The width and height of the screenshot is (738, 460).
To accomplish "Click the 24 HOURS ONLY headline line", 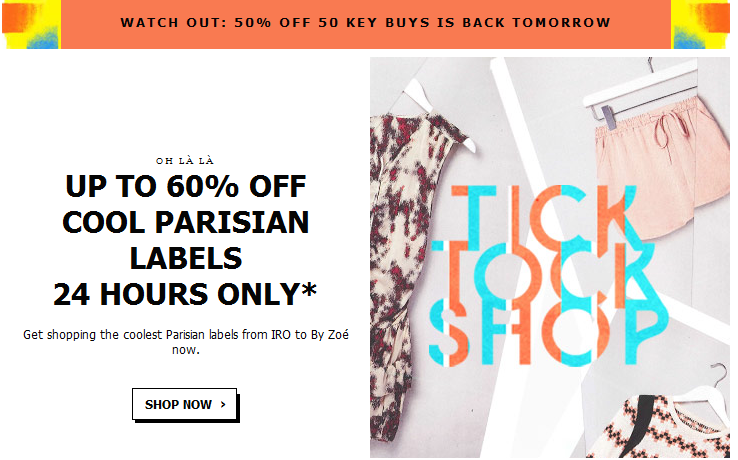I will coord(185,294).
